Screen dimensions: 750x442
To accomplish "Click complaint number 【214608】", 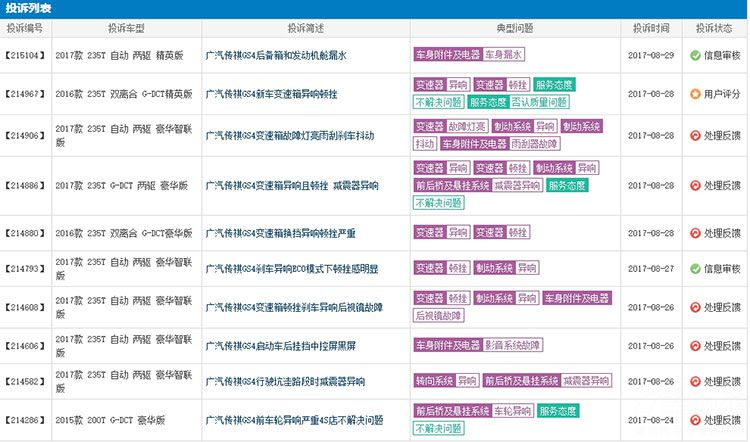I will coord(25,307).
